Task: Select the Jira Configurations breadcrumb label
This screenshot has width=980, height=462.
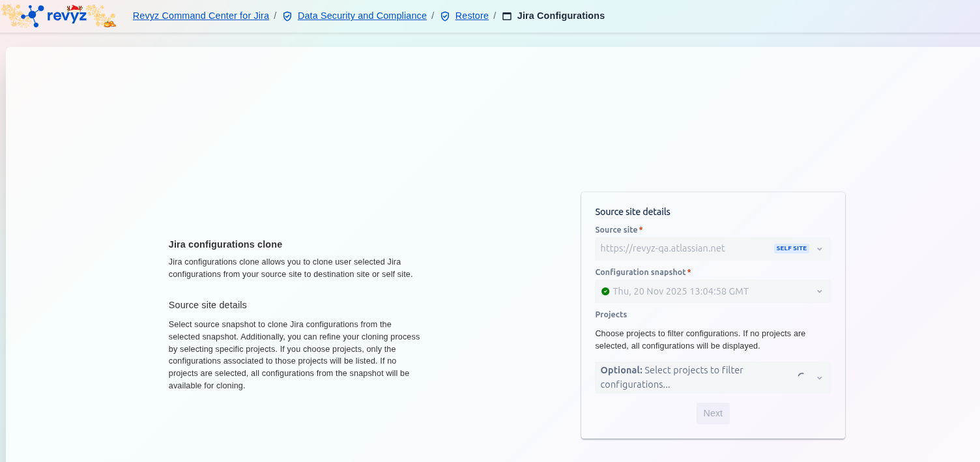Action: tap(560, 16)
